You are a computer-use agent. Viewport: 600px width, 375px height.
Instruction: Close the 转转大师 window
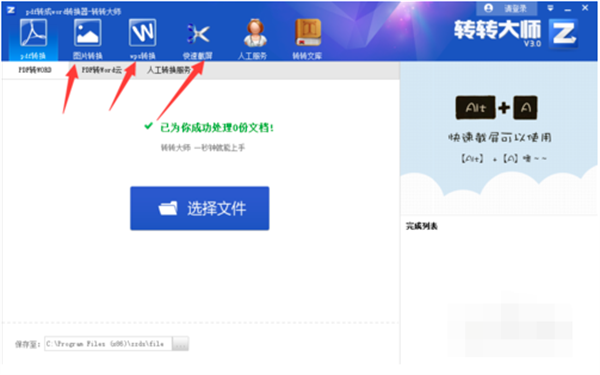pyautogui.click(x=585, y=8)
